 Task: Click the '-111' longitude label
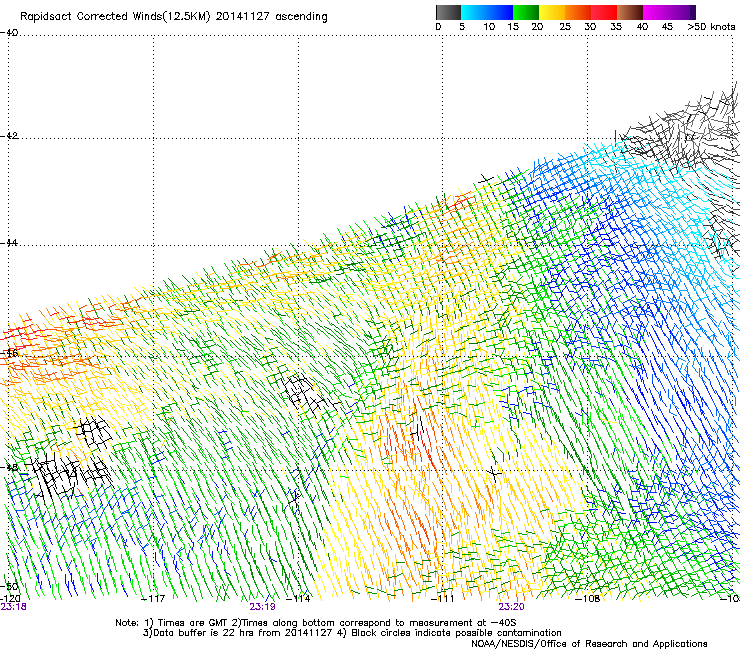coord(443,599)
